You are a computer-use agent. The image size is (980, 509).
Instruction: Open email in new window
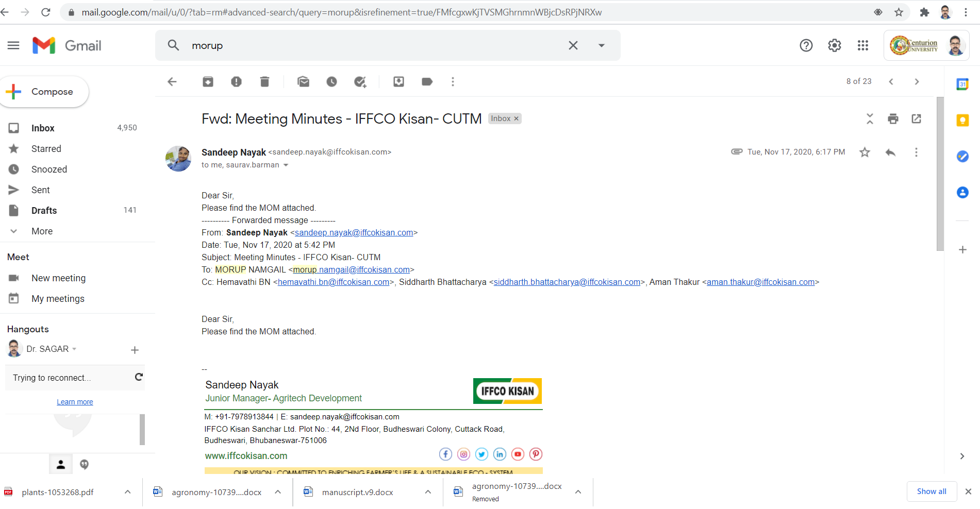coord(916,118)
